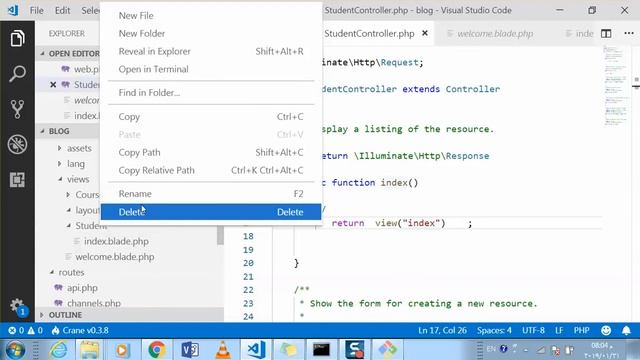Change indentation via Spaces: 4
The width and height of the screenshot is (640, 360).
[x=494, y=330]
